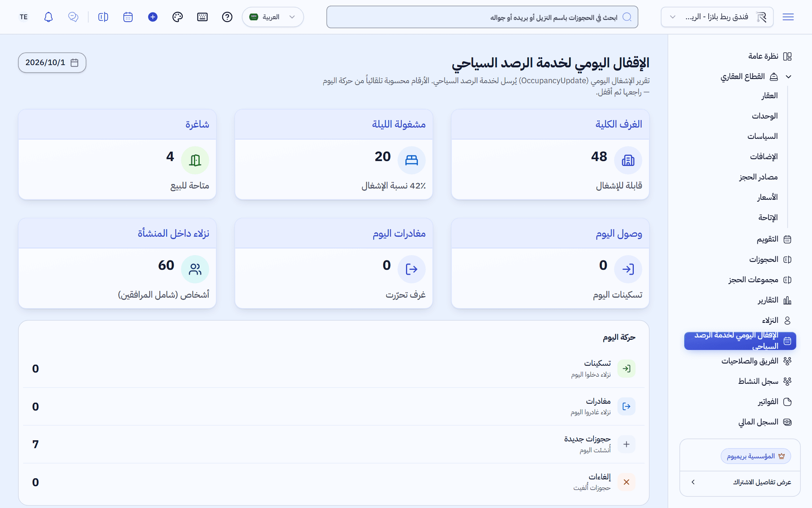Open الوحدات units in sidebar
Viewport: 812px width, 508px height.
pos(765,116)
